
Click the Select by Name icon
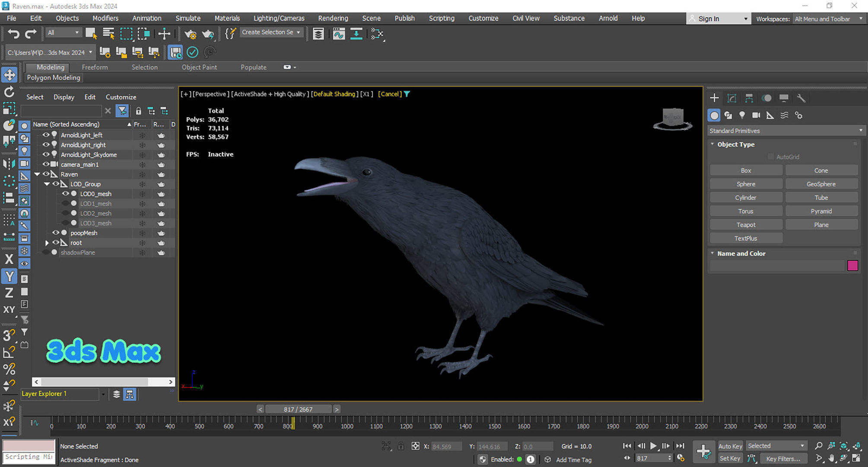click(108, 33)
